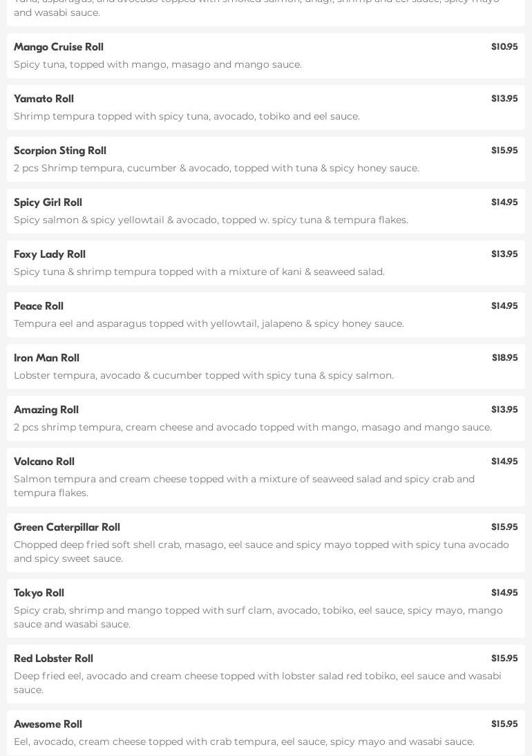Click the $10.95 price for Mango Cruise Roll
This screenshot has height=756, width=532.
[x=504, y=47]
